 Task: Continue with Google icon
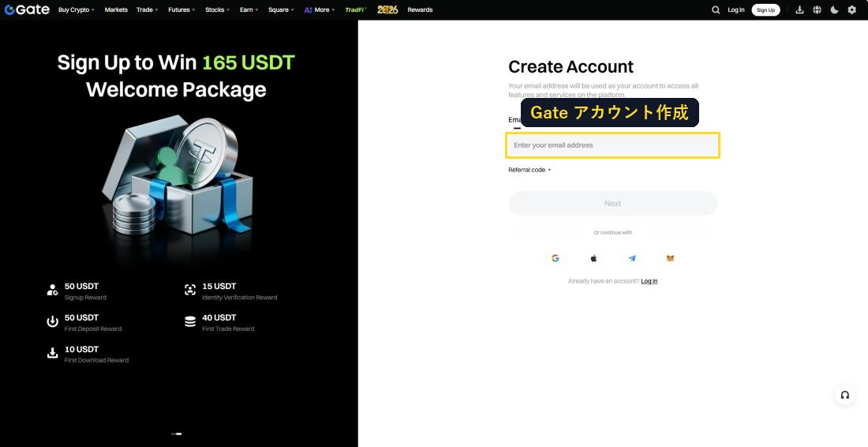[556, 258]
